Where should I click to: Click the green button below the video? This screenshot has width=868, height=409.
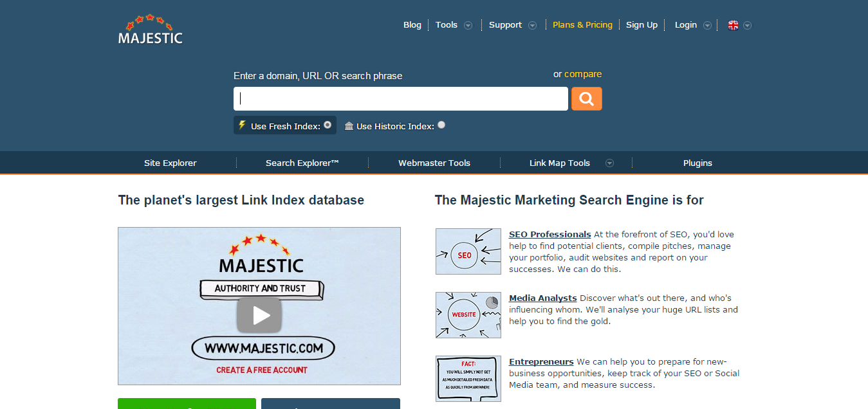tap(187, 404)
